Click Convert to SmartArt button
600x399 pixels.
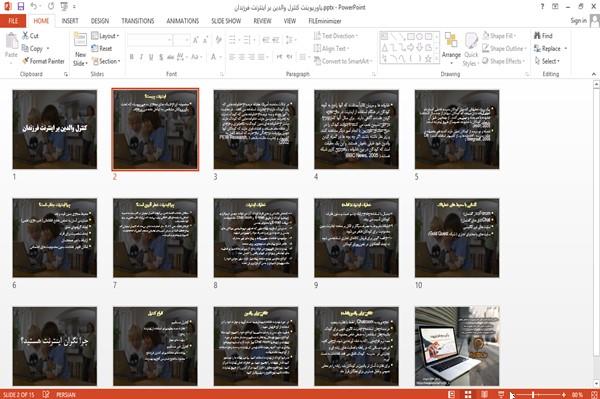[343, 61]
